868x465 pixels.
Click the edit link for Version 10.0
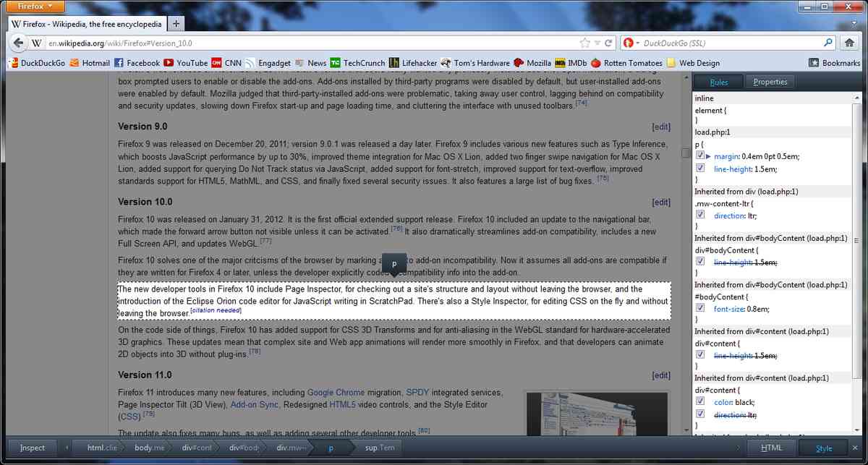tap(661, 202)
